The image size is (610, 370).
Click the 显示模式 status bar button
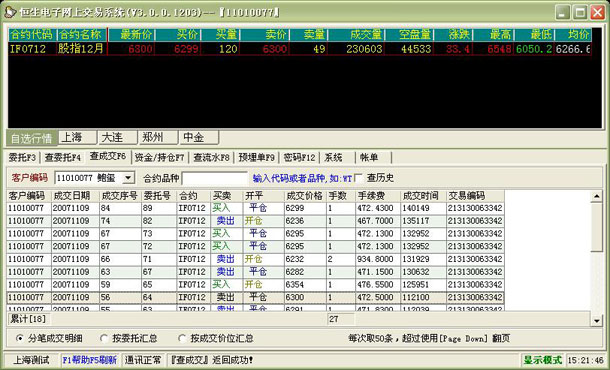point(543,360)
